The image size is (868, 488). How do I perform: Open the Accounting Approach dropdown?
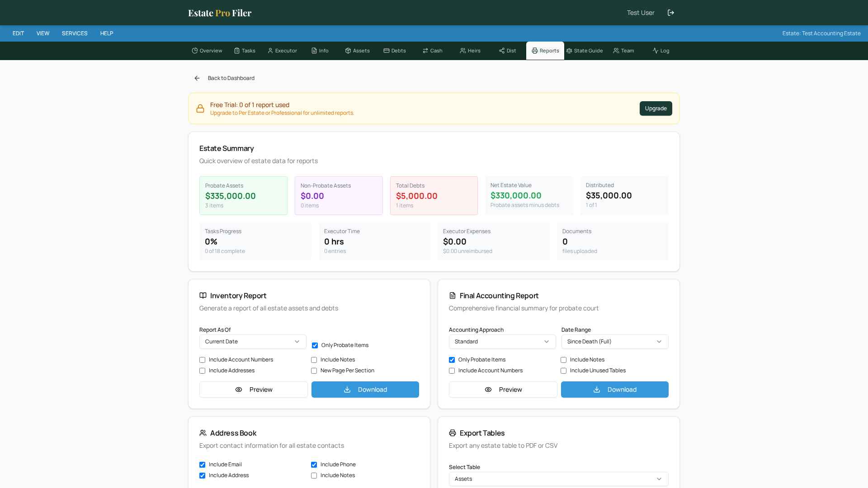(502, 342)
